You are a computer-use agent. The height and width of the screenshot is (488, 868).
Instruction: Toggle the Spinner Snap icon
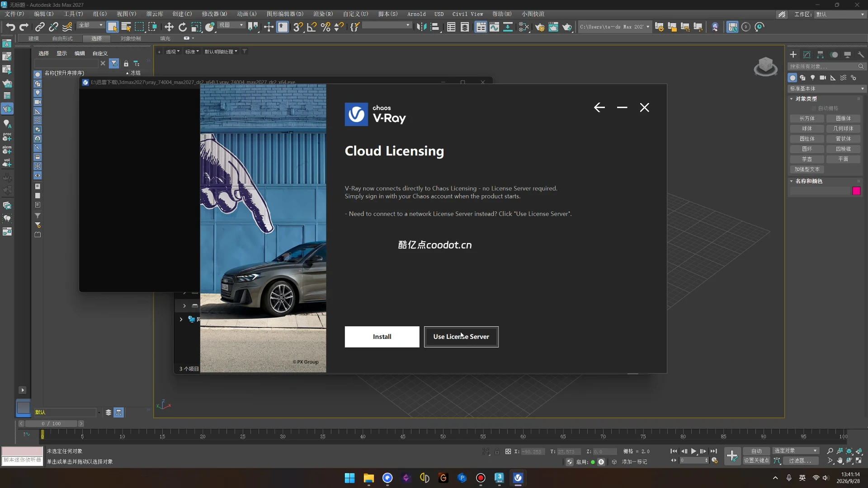[x=339, y=27]
